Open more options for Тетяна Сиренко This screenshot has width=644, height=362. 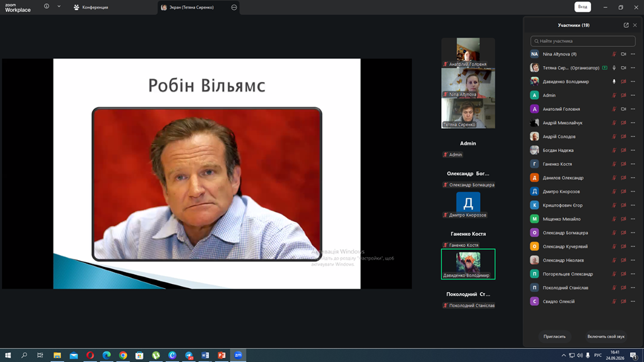tap(633, 68)
